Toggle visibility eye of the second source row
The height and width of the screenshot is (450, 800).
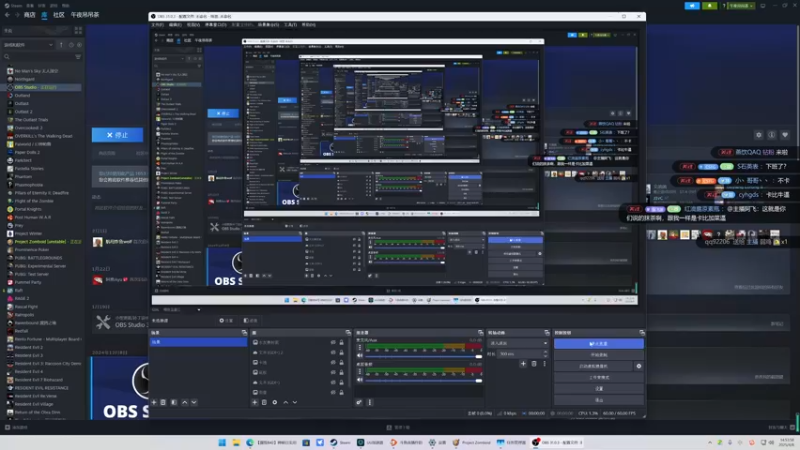(333, 352)
